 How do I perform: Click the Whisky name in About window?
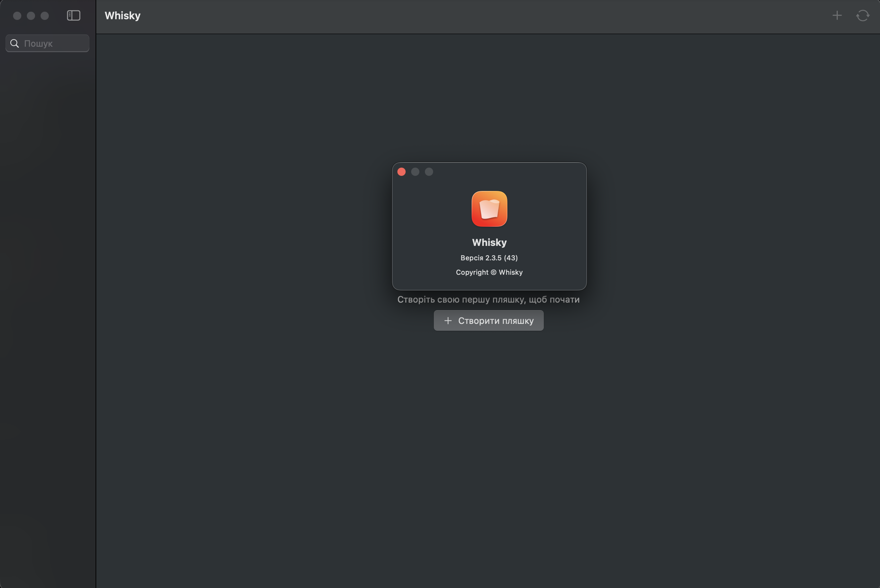pos(489,242)
